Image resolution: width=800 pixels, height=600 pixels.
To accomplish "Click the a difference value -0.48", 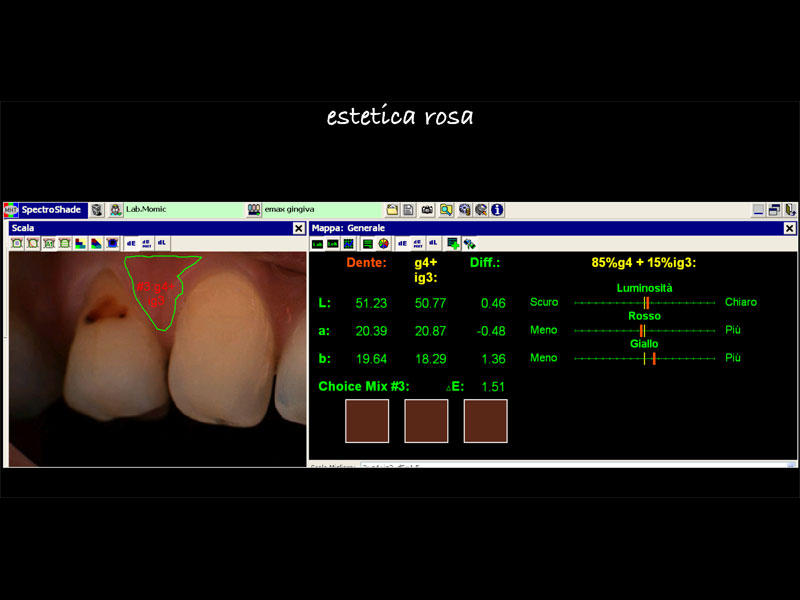I will click(491, 332).
